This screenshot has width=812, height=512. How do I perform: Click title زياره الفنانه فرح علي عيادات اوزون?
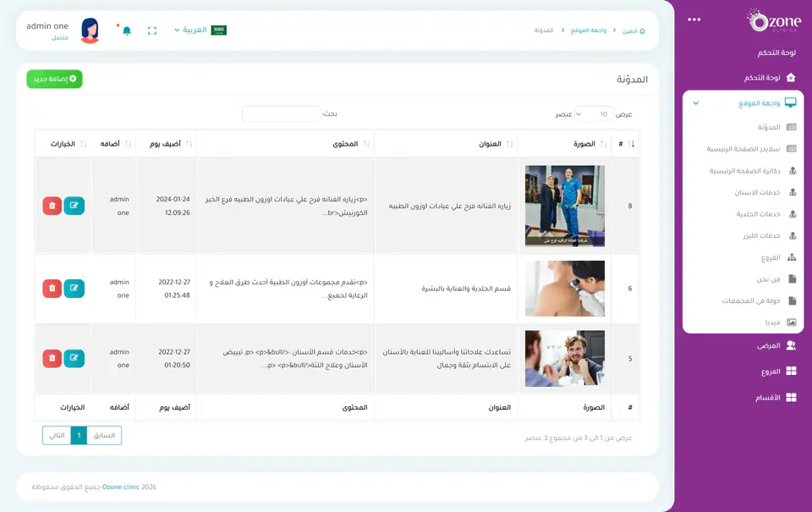tap(449, 206)
